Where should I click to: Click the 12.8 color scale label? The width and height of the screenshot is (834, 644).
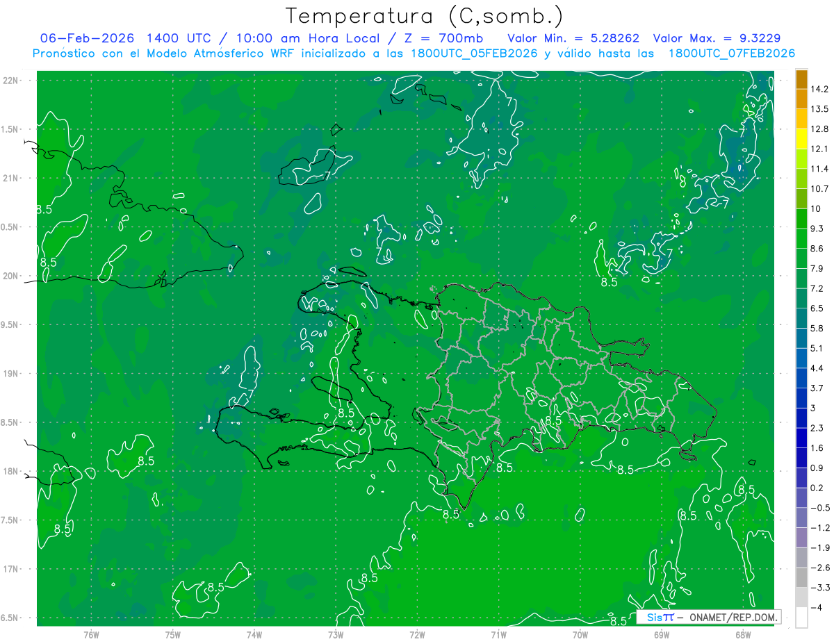819,129
